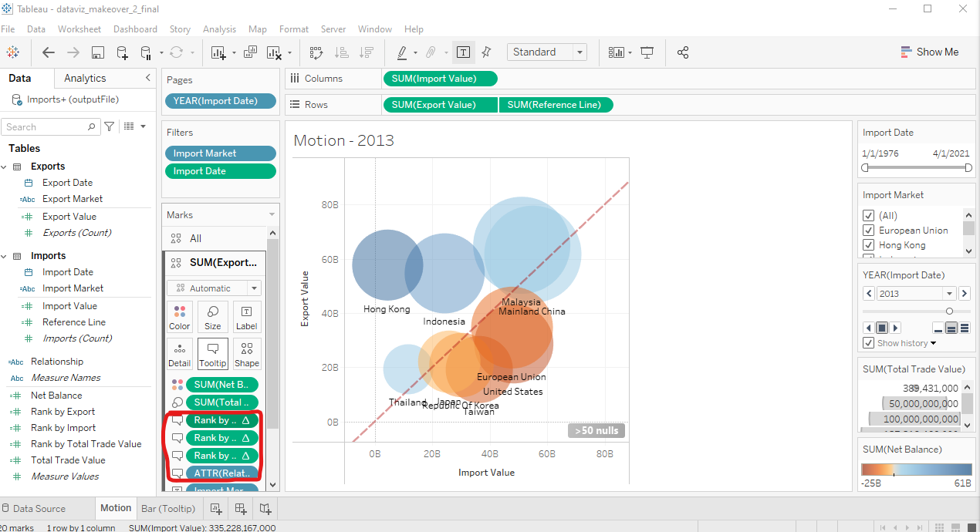
Task: Uncheck European Union in Import Market filter
Action: tap(869, 231)
